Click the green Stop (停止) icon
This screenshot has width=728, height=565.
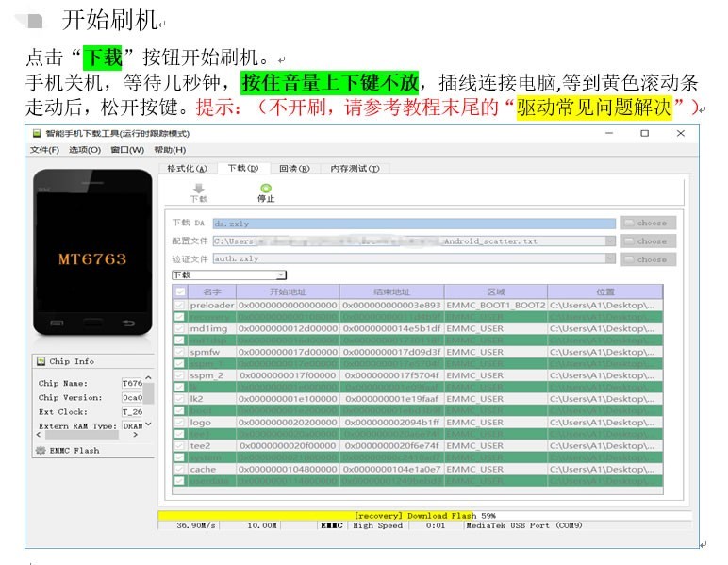click(x=266, y=188)
